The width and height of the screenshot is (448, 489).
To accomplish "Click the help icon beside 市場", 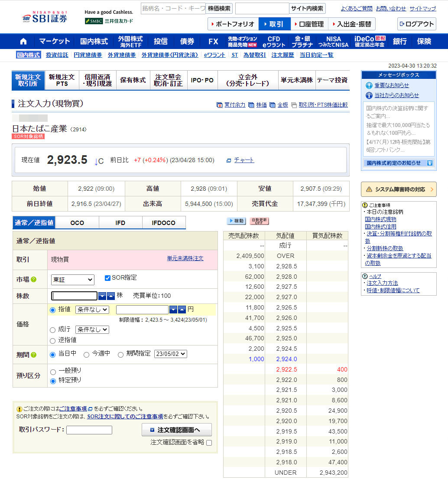I will click(x=34, y=280).
